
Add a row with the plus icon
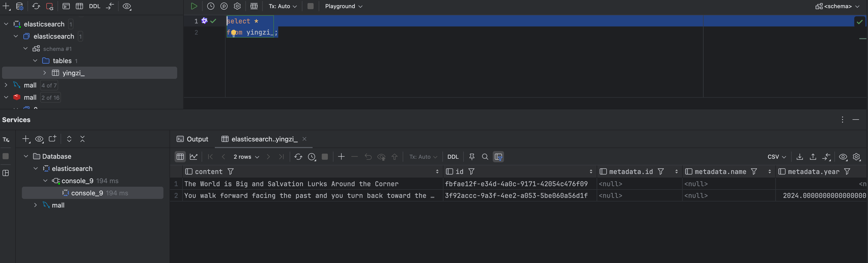pos(341,157)
